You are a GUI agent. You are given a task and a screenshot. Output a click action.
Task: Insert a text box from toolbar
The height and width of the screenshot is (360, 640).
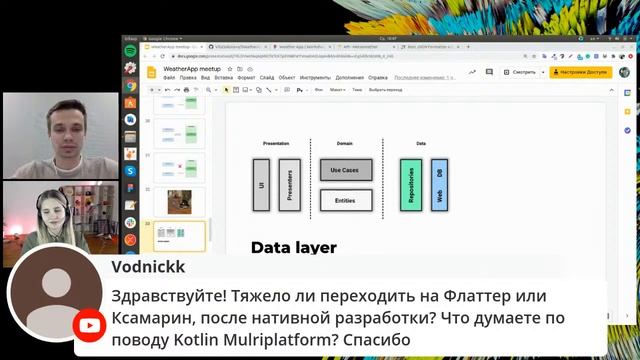click(236, 90)
